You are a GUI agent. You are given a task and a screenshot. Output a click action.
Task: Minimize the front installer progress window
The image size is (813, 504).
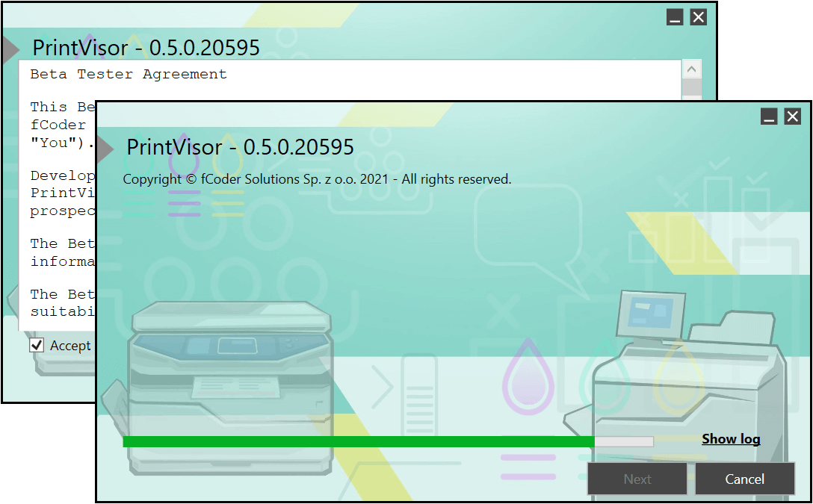769,116
